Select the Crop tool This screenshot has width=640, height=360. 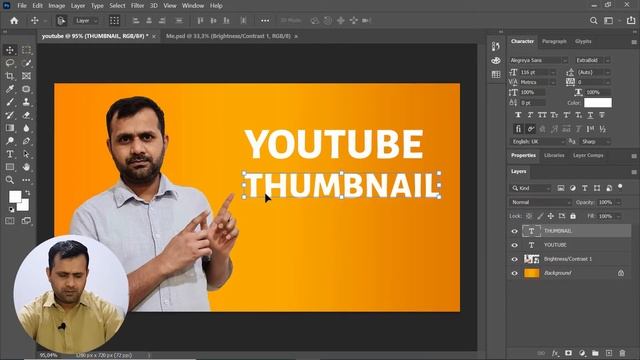click(10, 76)
